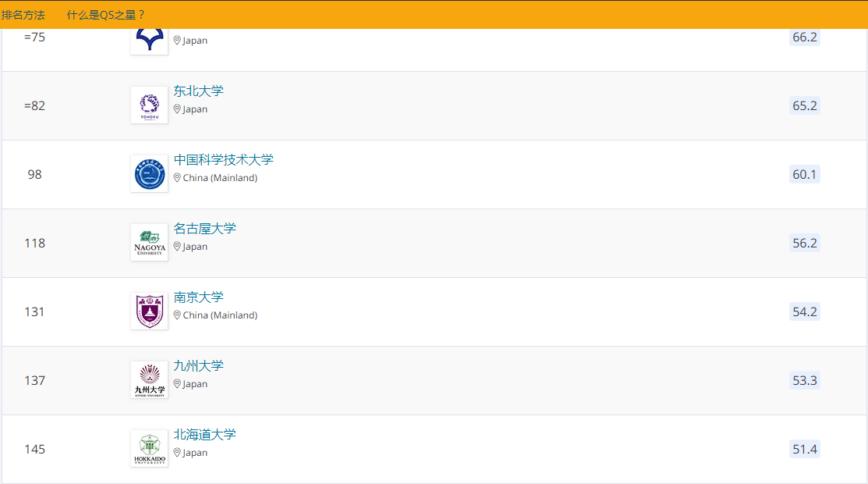
Task: Click the location pin under 九州大学
Action: pyautogui.click(x=177, y=384)
